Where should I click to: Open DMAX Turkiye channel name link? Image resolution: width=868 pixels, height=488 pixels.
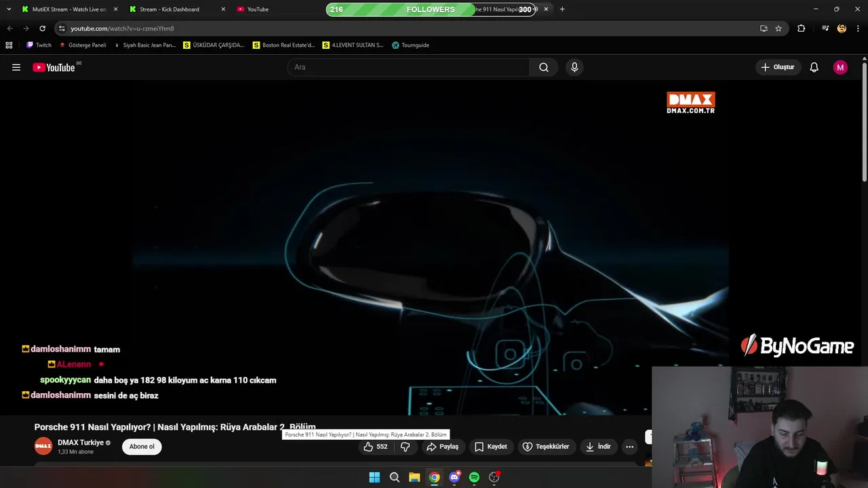click(81, 443)
